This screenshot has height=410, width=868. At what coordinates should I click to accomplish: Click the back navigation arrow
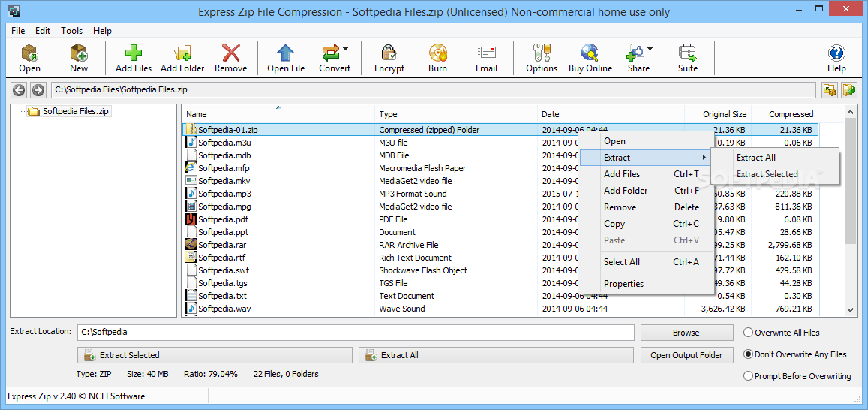coord(20,90)
